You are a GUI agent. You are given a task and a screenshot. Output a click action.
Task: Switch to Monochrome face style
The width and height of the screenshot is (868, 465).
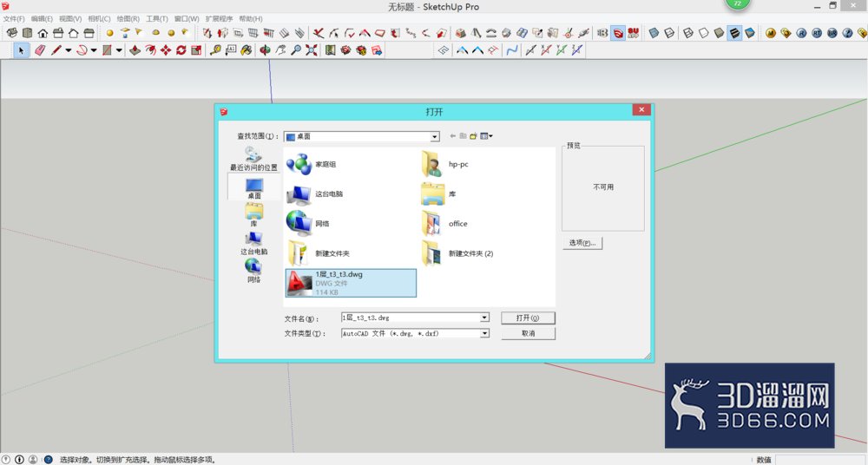pos(750,33)
